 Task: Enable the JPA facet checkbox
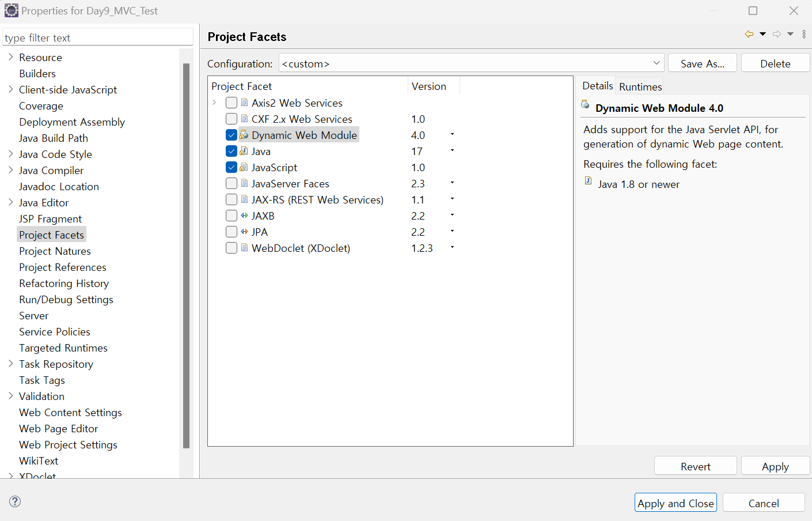point(232,232)
